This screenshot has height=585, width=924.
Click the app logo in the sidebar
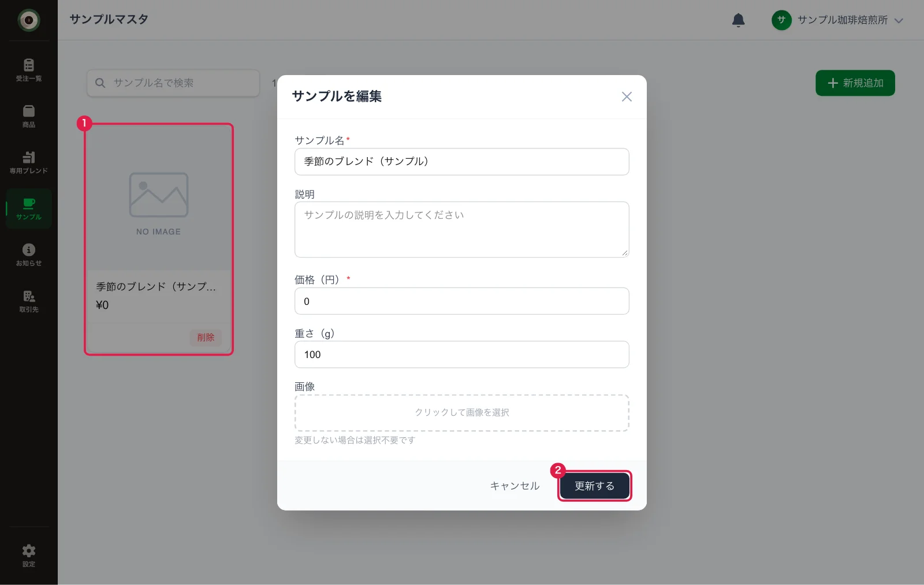pyautogui.click(x=29, y=20)
